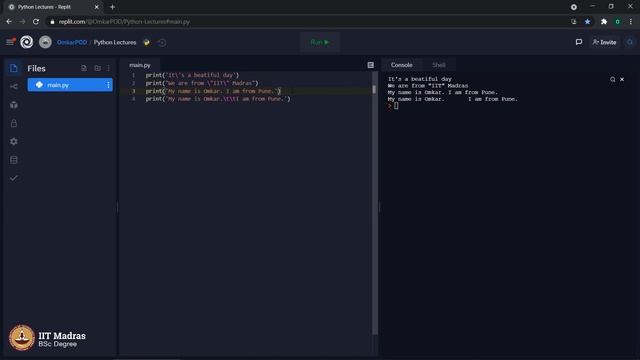Image resolution: width=640 pixels, height=360 pixels.
Task: Select the Python Lectures - Replit tab
Action: tap(53, 7)
